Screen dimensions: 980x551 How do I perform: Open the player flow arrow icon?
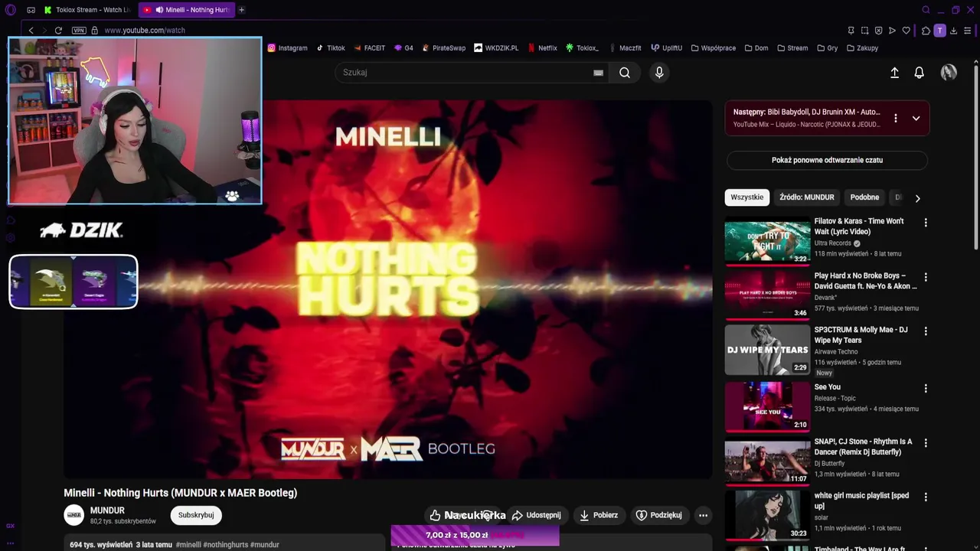point(892,31)
